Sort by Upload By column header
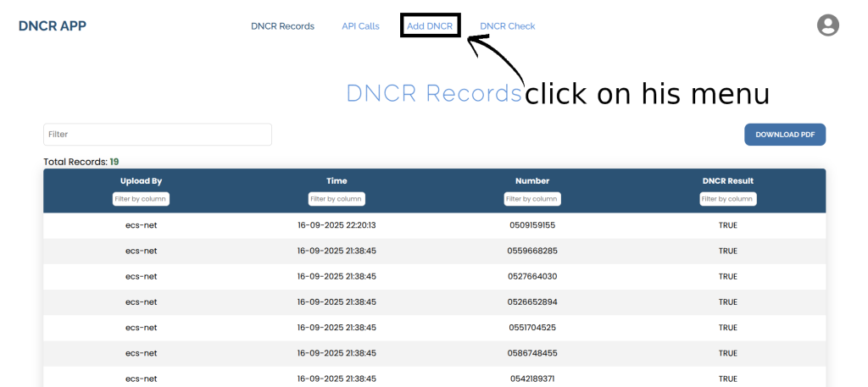The width and height of the screenshot is (868, 387). (141, 180)
